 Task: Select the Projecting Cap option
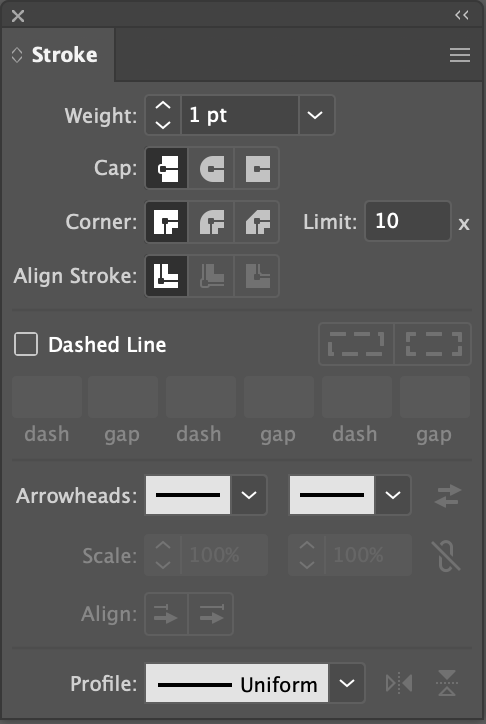(x=257, y=168)
